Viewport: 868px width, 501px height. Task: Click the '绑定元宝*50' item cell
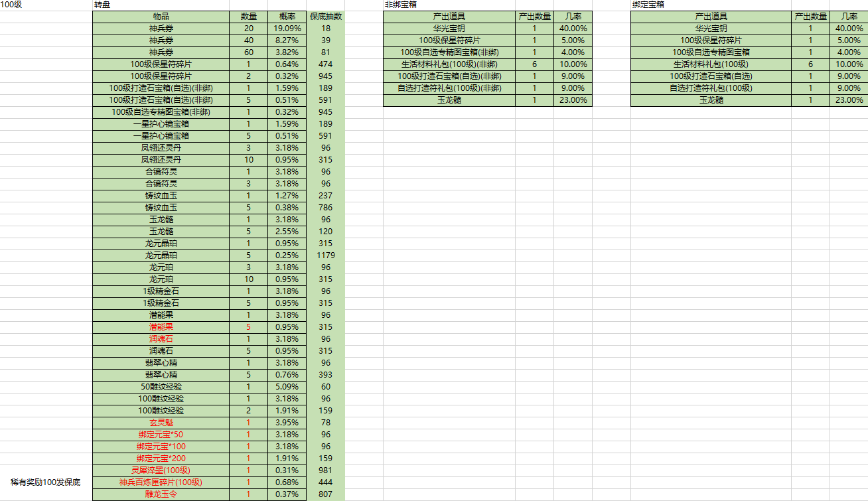[x=161, y=435]
